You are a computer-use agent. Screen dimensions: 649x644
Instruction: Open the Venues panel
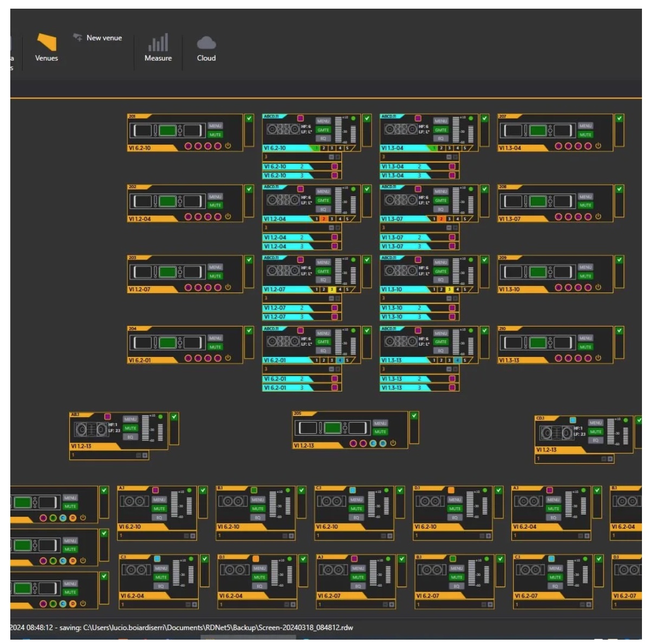[x=46, y=47]
